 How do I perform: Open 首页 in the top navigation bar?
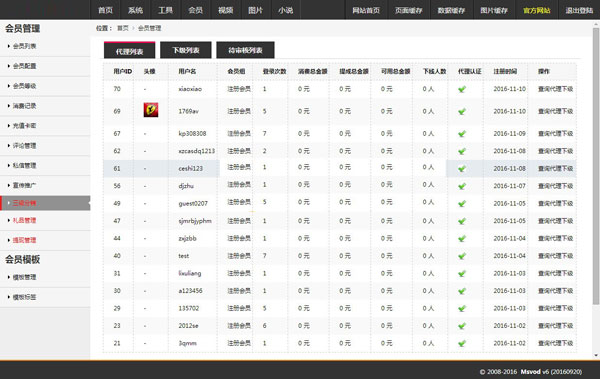tap(105, 10)
